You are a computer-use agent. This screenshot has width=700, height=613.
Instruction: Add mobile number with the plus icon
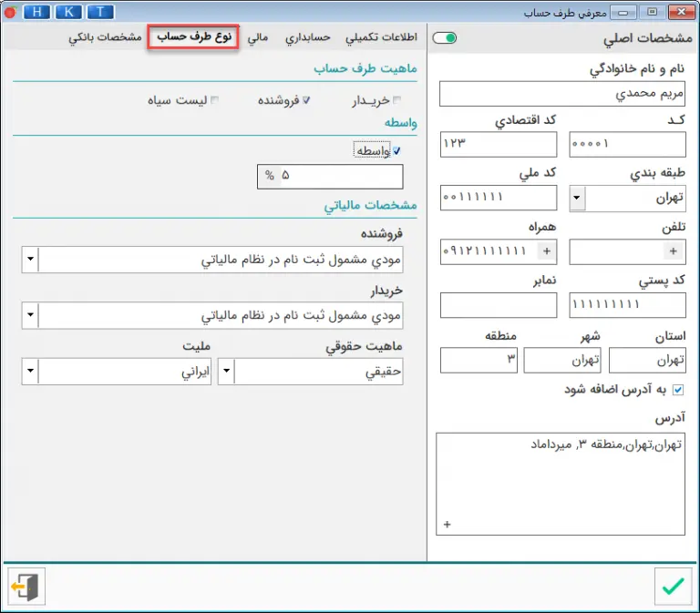tap(547, 251)
